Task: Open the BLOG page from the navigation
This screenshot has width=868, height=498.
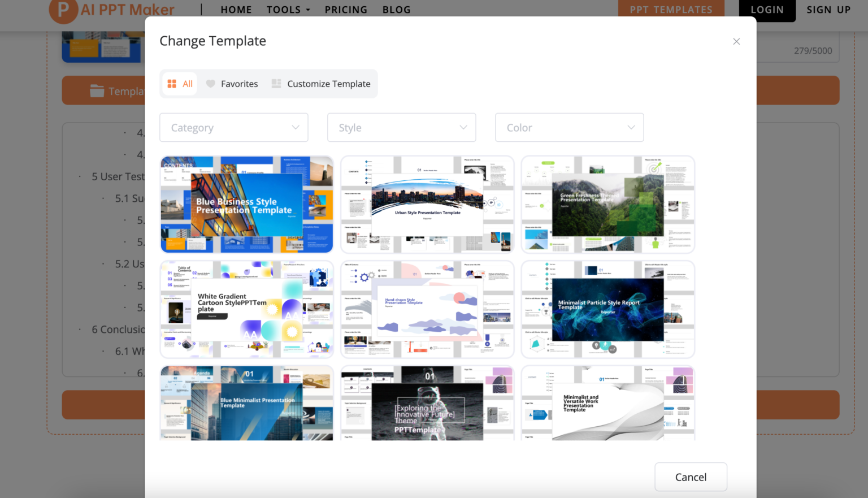Action: click(397, 10)
